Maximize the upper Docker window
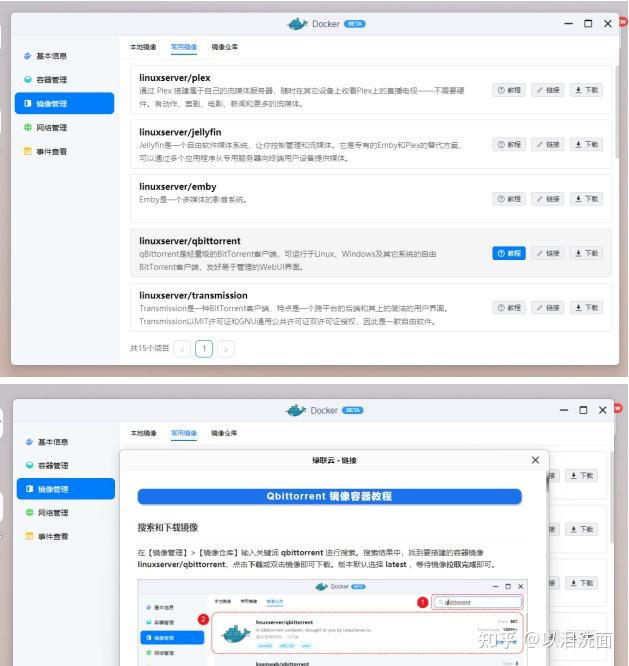The height and width of the screenshot is (666, 629). tap(588, 24)
